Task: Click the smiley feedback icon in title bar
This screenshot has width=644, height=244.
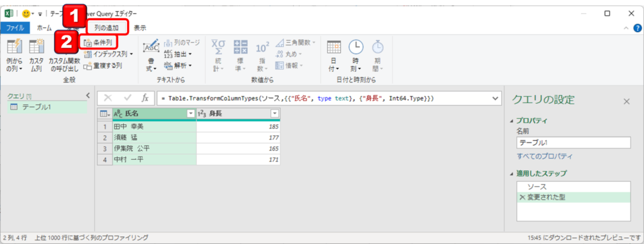Action: [x=26, y=14]
